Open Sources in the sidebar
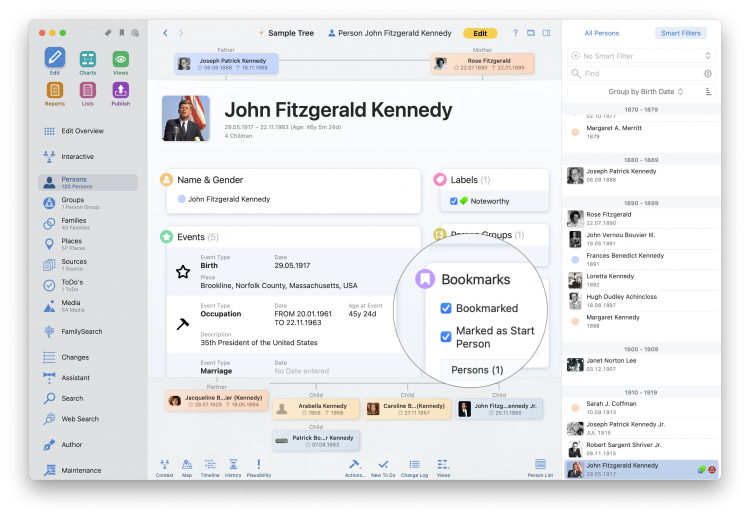750x518 pixels. [88, 265]
